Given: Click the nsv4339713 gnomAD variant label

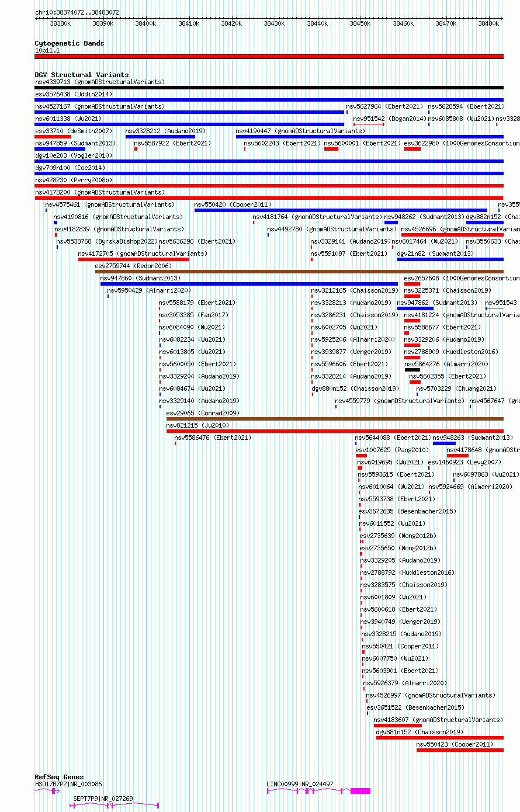Looking at the screenshot, I should click(100, 82).
